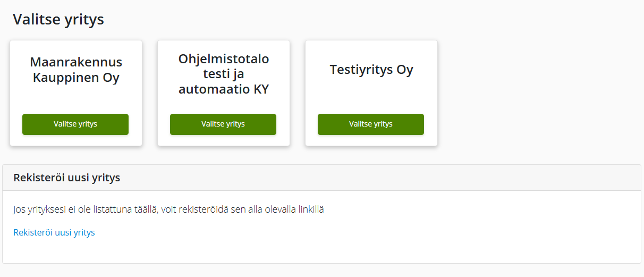Image resolution: width=644 pixels, height=277 pixels.
Task: Click 'Oy' in the Testiyritys Oy title
Action: pyautogui.click(x=405, y=70)
